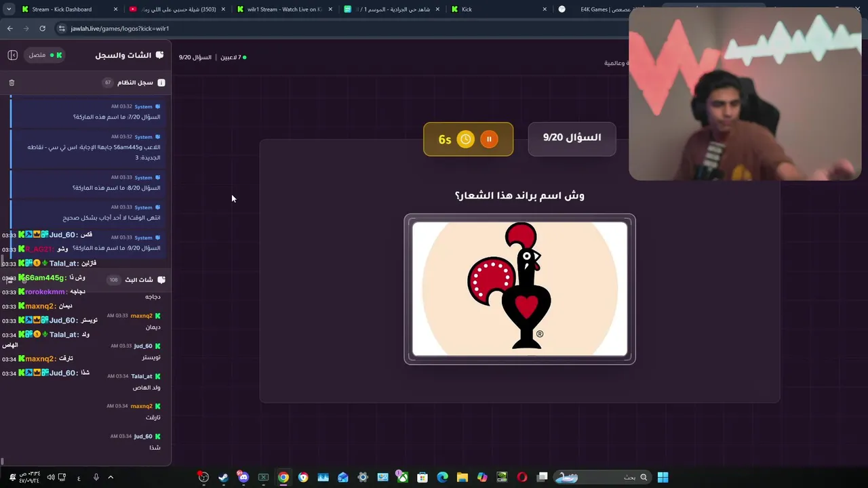Switch to wilr1 Stream Watch Live tab
The image size is (868, 488).
click(x=283, y=9)
